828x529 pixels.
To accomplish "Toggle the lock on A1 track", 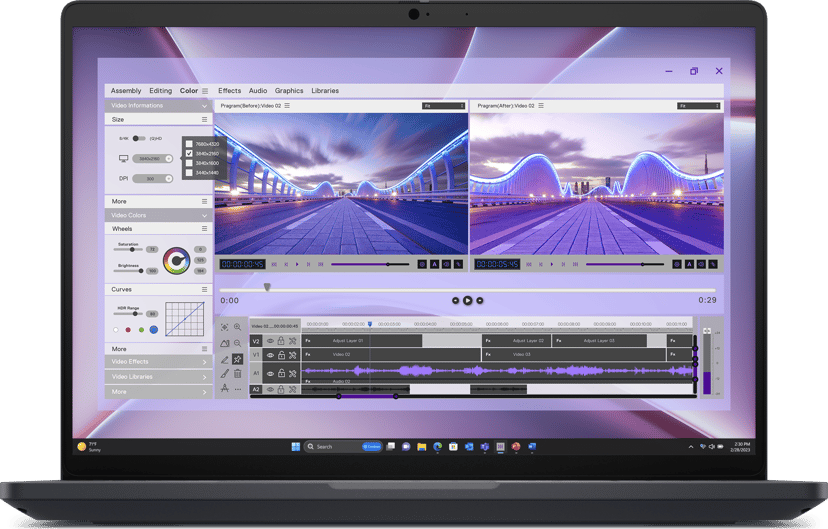I will pyautogui.click(x=281, y=373).
